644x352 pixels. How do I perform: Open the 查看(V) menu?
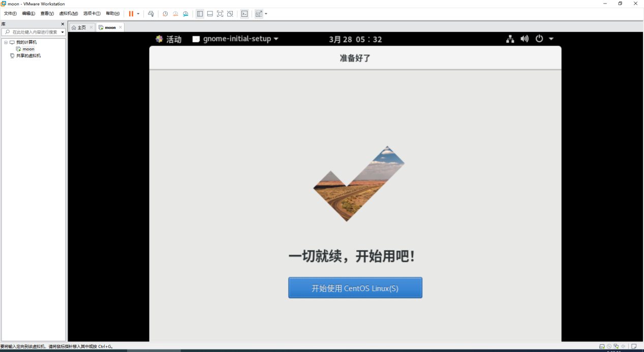47,14
